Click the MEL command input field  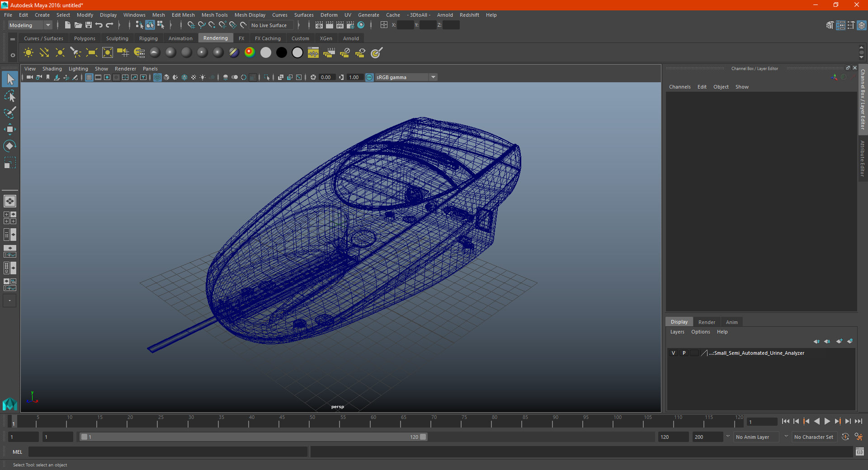coord(168,451)
